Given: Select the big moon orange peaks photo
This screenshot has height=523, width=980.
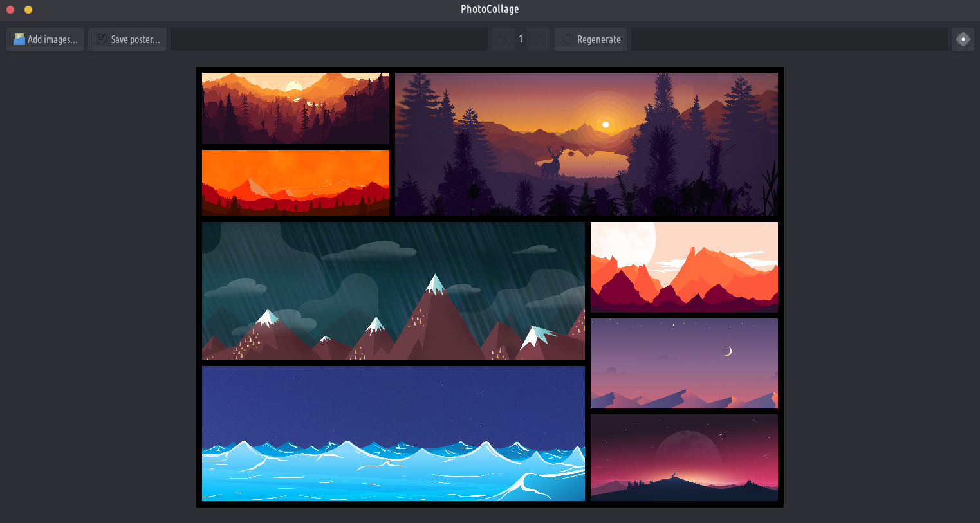Looking at the screenshot, I should (684, 267).
